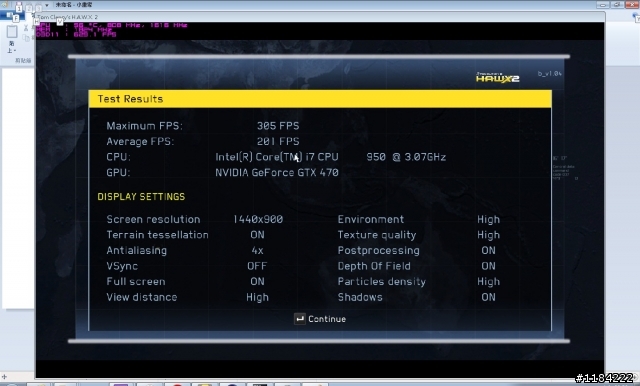Screen dimensions: 640x386
Task: Click the HAWX 2 logo
Action: (x=498, y=77)
